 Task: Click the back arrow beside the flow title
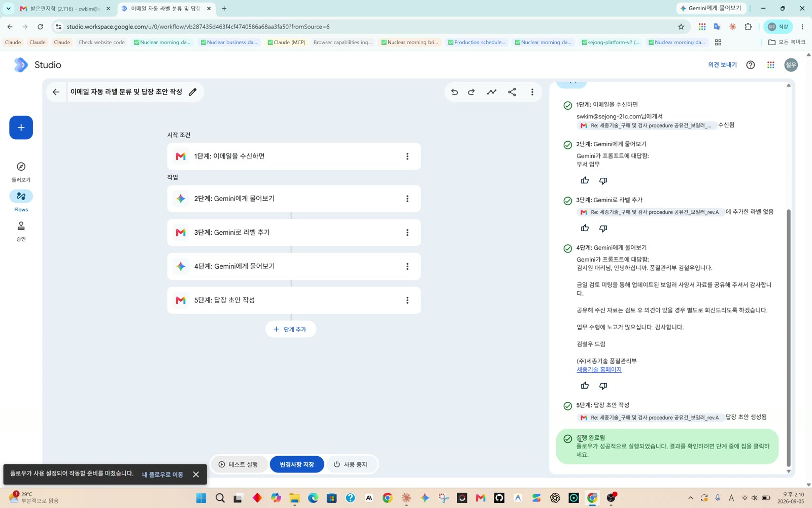[56, 92]
